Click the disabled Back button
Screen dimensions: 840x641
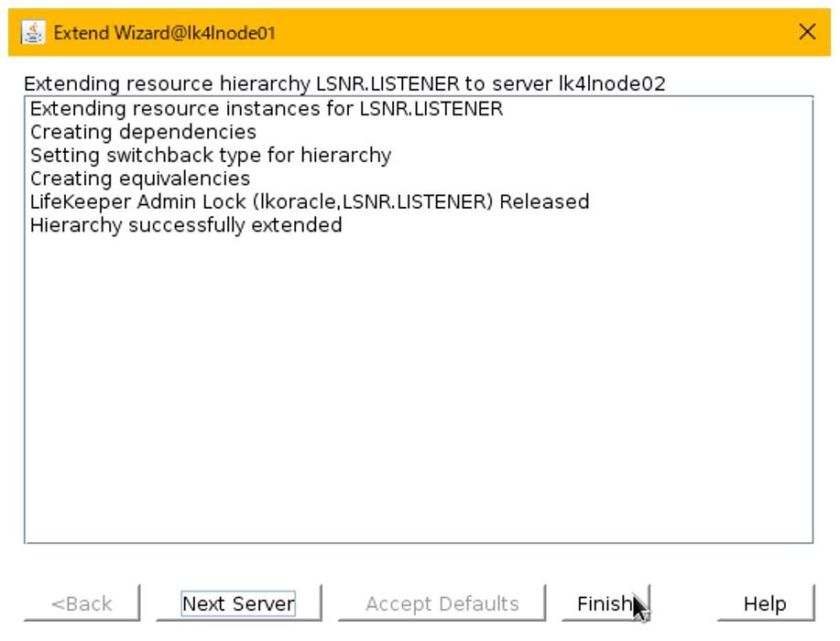click(x=81, y=603)
